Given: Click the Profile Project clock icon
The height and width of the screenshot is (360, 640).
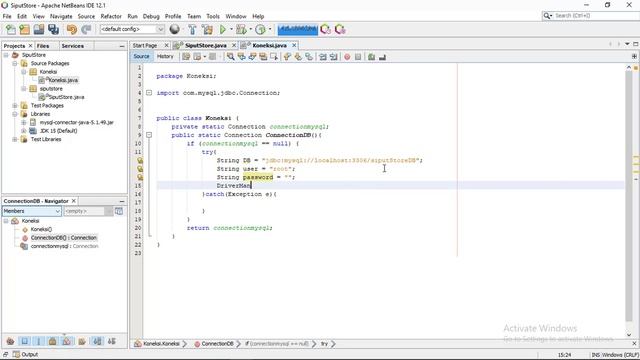Looking at the screenshot, I should (260, 29).
